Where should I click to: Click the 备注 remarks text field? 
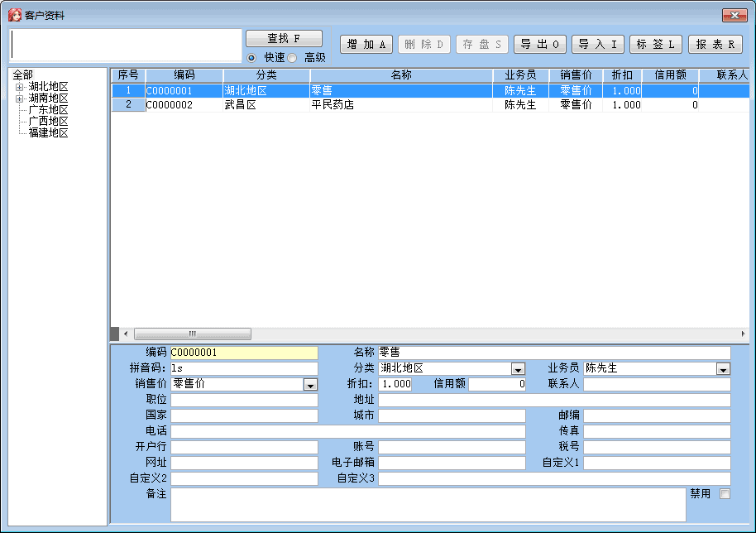(428, 504)
